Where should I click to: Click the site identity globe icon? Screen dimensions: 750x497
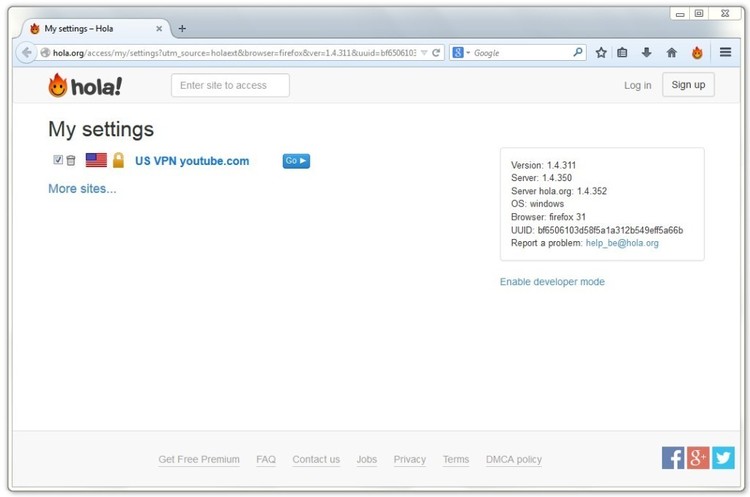click(x=45, y=53)
